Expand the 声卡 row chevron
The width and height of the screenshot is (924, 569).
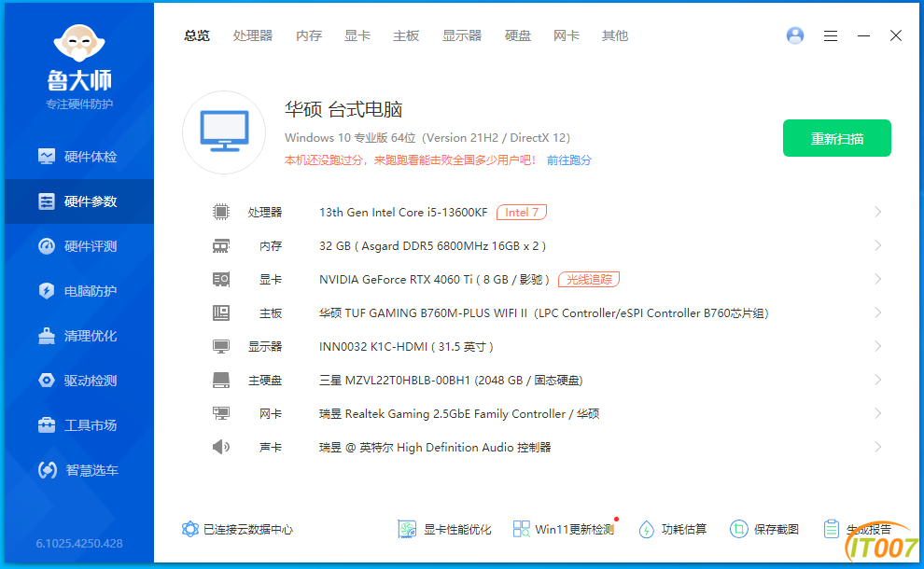pyautogui.click(x=878, y=447)
